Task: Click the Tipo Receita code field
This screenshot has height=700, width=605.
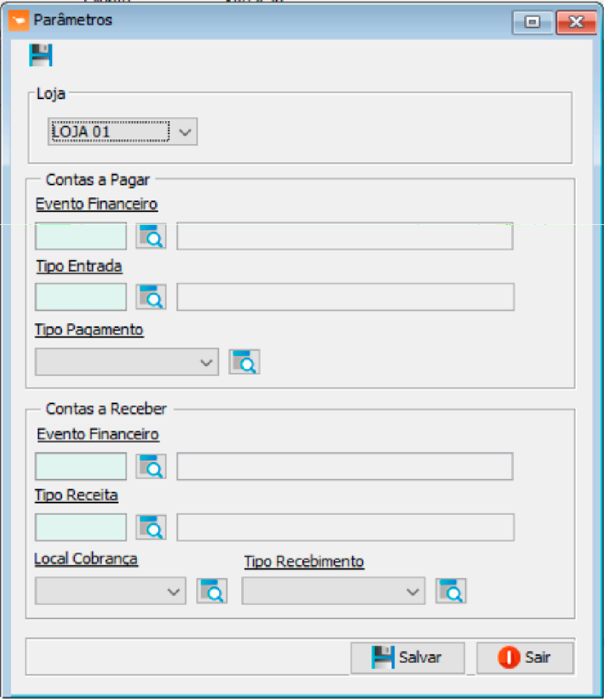Action: [81, 527]
